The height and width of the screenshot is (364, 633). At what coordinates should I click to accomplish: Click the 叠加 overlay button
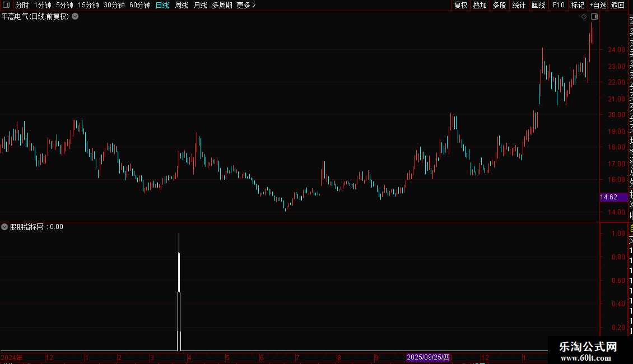coord(480,5)
